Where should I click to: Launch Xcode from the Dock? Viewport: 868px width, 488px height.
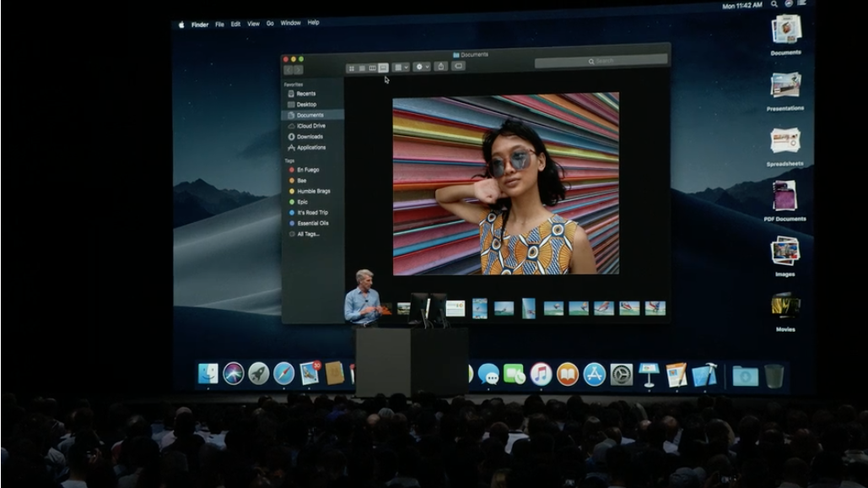(704, 375)
